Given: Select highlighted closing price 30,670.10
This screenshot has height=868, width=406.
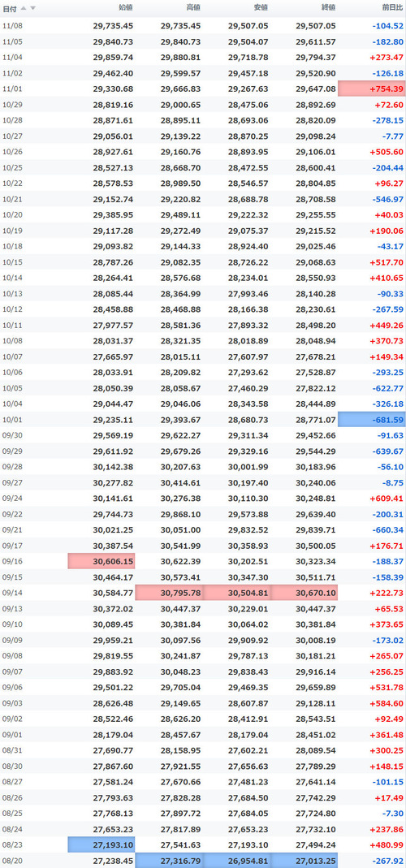Looking at the screenshot, I should point(304,593).
